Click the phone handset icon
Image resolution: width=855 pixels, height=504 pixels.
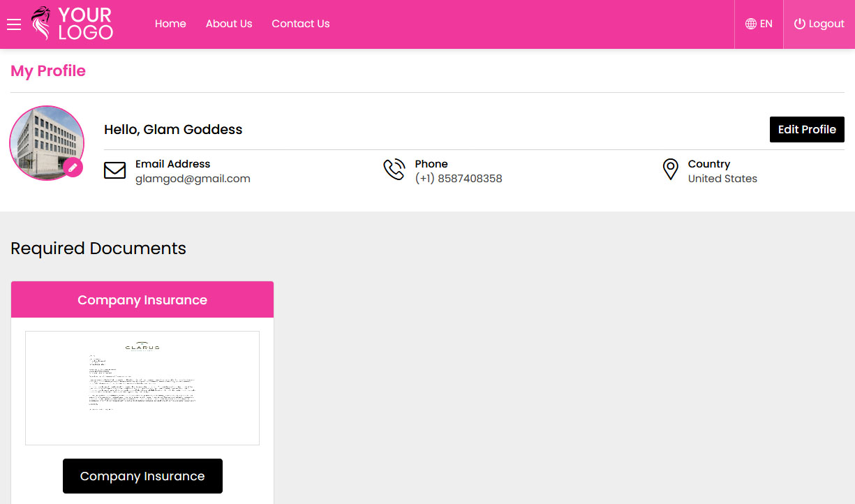coord(394,170)
